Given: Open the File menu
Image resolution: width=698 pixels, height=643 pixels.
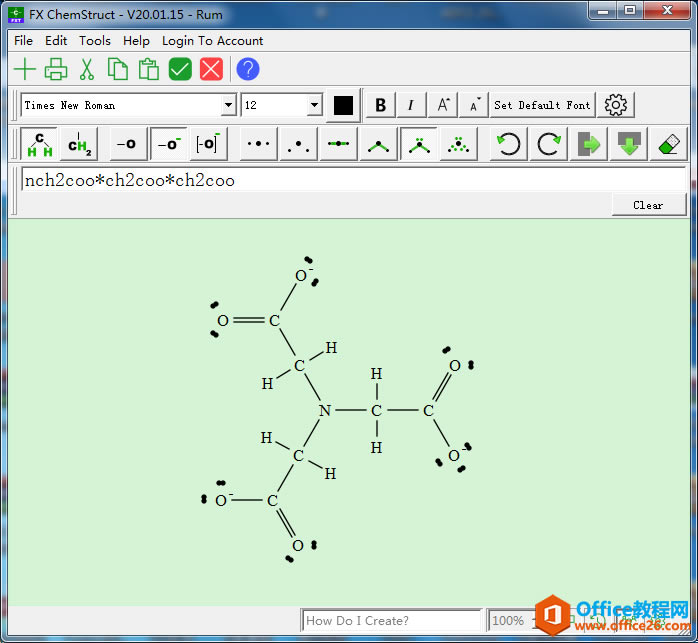Looking at the screenshot, I should 23,41.
